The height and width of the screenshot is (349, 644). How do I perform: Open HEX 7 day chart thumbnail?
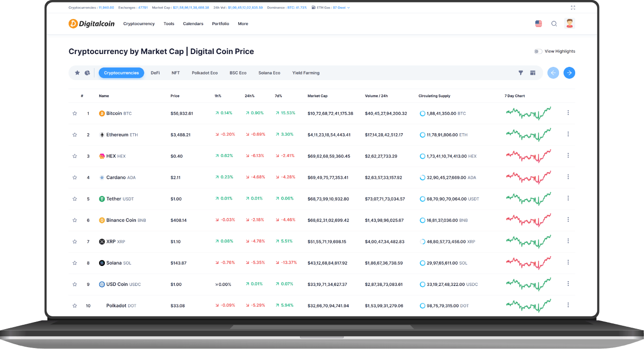pos(529,156)
